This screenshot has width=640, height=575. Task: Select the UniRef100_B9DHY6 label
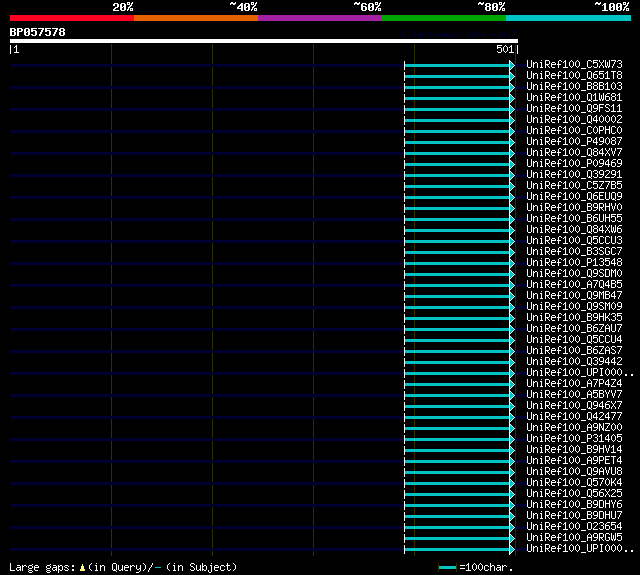(574, 505)
